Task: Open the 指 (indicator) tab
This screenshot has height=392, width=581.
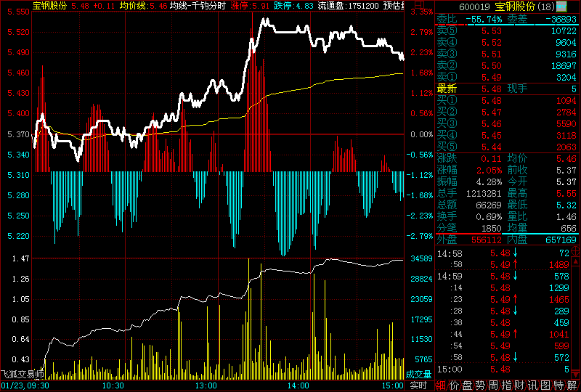Action: (x=505, y=385)
